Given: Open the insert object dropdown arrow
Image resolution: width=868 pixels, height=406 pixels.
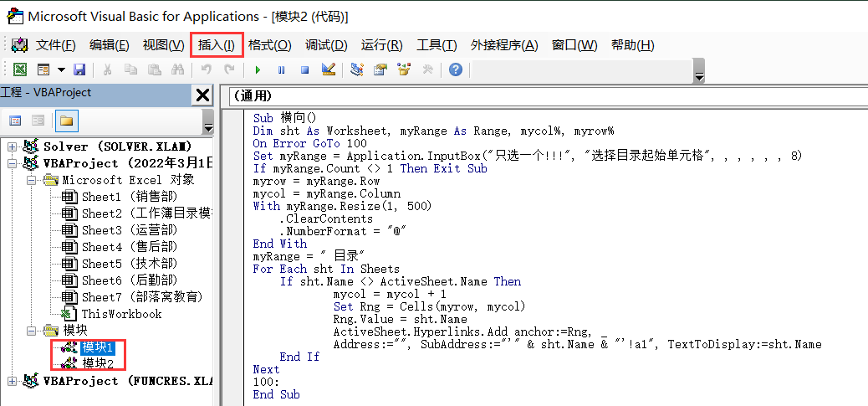Looking at the screenshot, I should click(61, 69).
